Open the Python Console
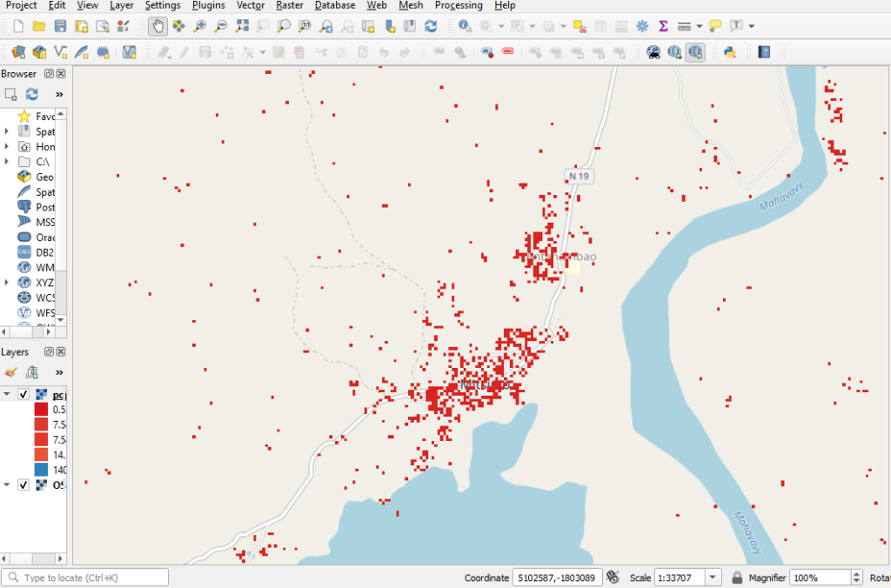This screenshot has height=588, width=891. click(731, 52)
